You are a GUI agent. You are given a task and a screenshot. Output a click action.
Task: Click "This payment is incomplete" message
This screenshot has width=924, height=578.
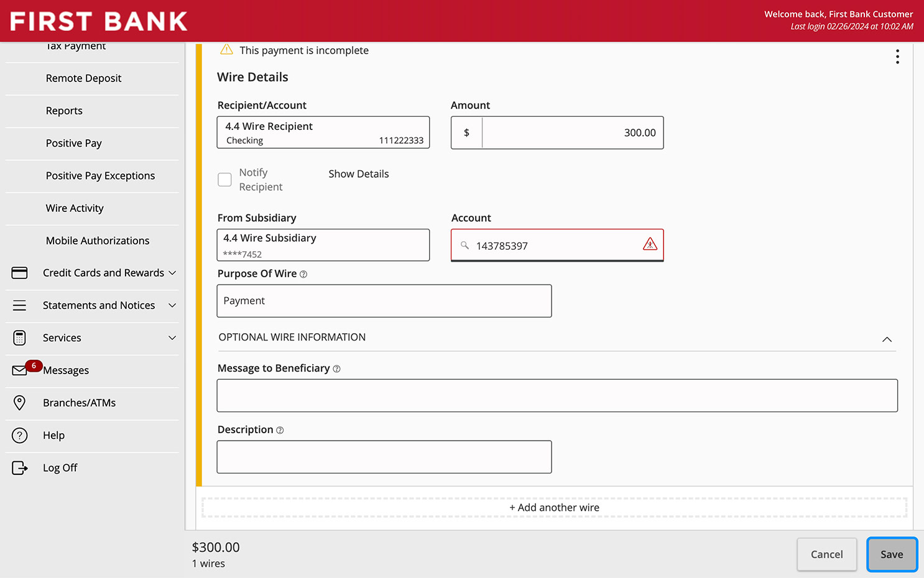click(304, 50)
